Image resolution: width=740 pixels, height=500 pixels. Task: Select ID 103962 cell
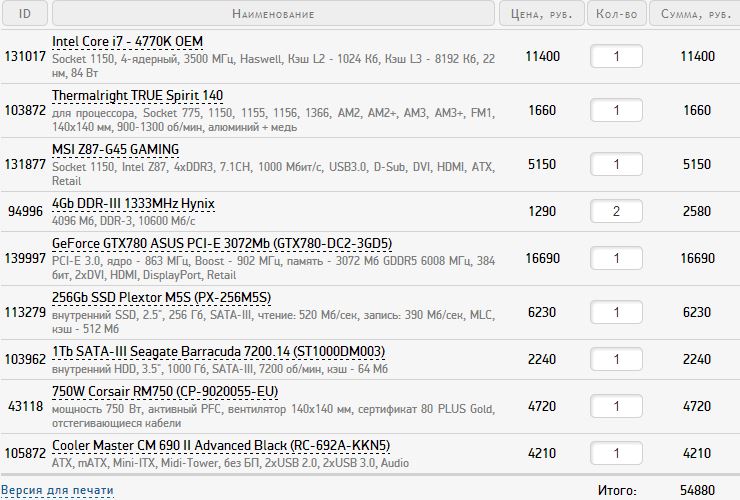coord(25,359)
